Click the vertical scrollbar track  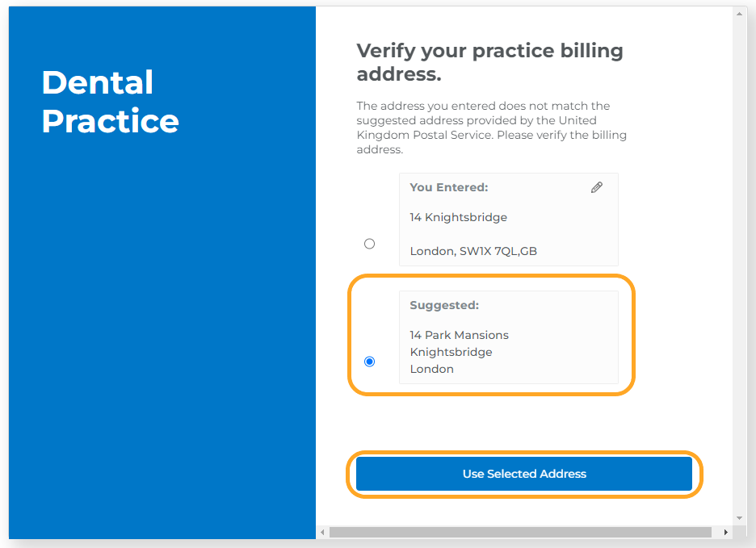(x=739, y=266)
